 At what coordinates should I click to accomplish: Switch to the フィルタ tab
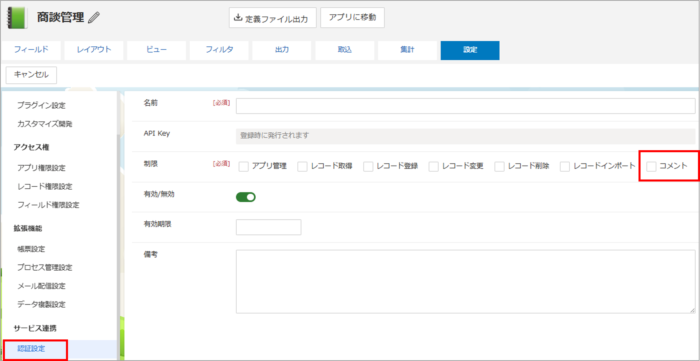[219, 50]
